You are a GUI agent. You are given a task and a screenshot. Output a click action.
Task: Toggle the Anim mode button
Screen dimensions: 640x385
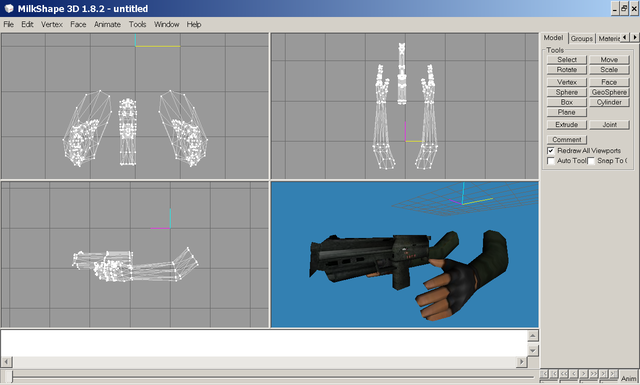point(629,377)
